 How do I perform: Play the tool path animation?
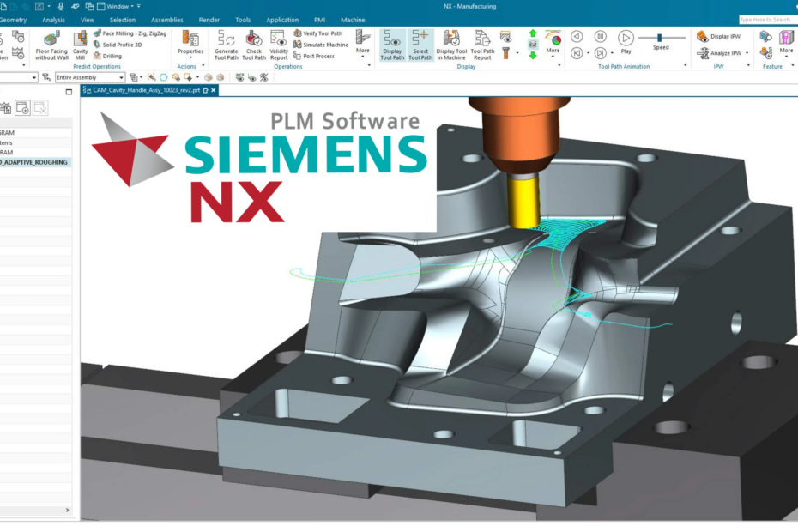click(x=626, y=38)
